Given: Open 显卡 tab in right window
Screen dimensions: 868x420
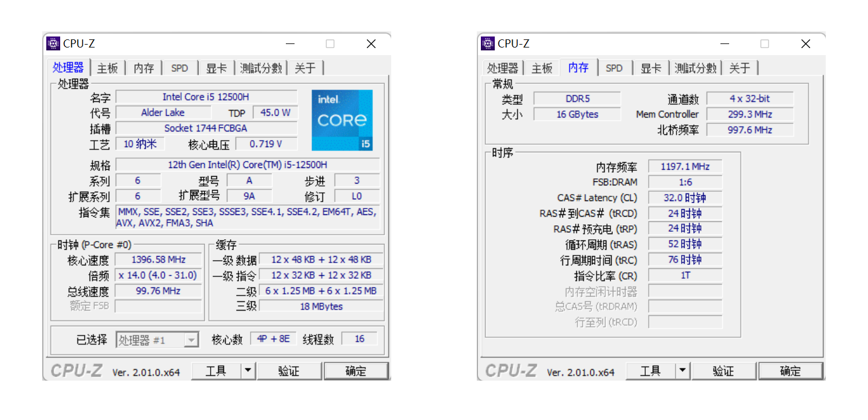Looking at the screenshot, I should pyautogui.click(x=651, y=68).
